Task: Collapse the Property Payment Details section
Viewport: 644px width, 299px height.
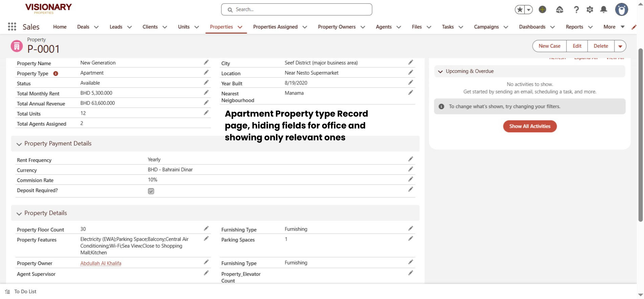Action: 19,144
